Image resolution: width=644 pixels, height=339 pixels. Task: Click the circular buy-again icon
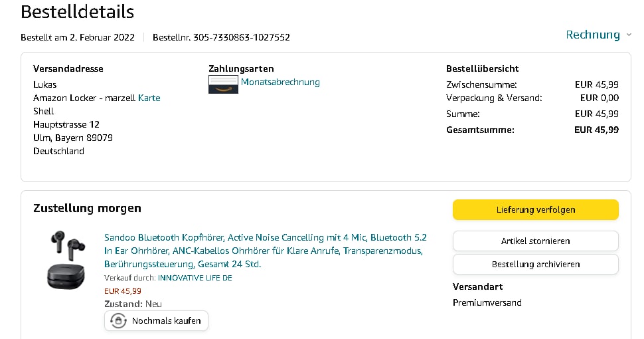[118, 321]
